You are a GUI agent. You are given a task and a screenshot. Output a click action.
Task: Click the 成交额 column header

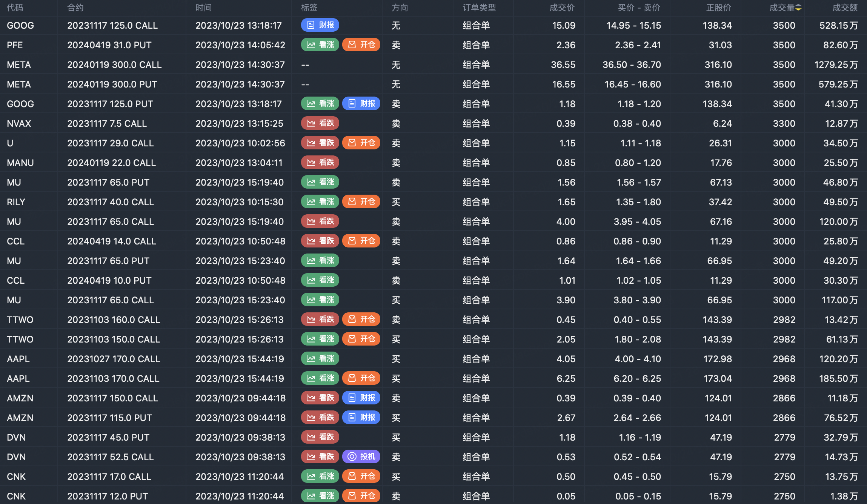point(845,8)
